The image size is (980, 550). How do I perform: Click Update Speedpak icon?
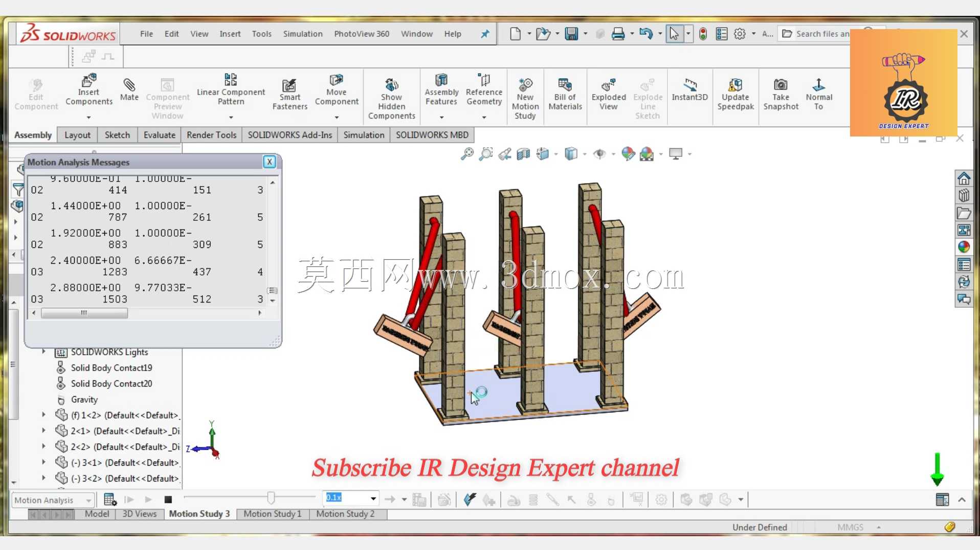tap(736, 85)
